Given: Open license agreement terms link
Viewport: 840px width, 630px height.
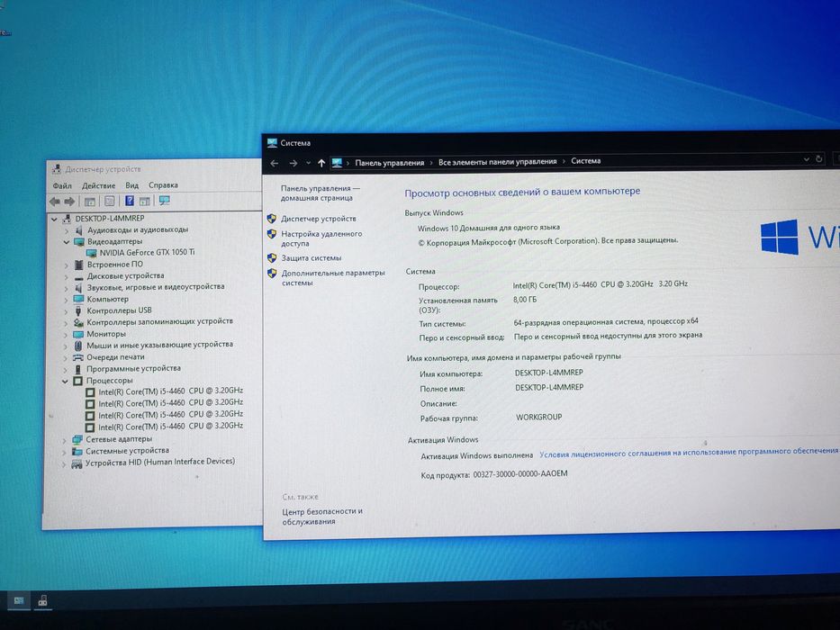Looking at the screenshot, I should point(689,452).
